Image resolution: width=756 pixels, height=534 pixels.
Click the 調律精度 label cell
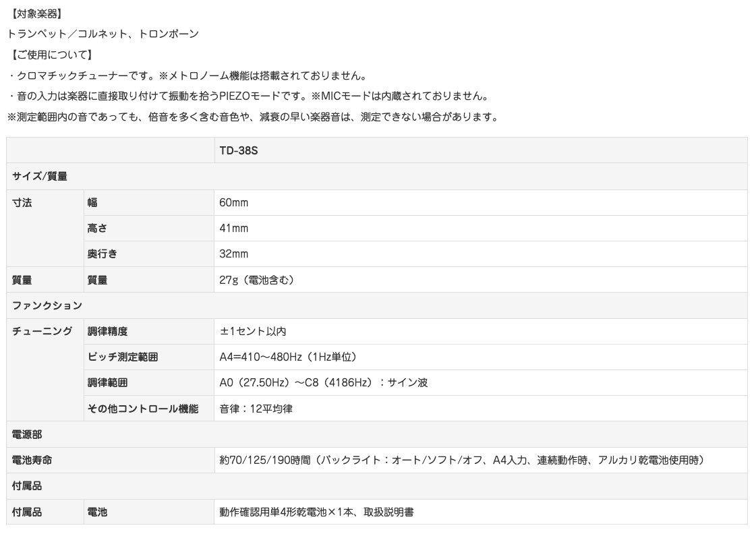[149, 332]
